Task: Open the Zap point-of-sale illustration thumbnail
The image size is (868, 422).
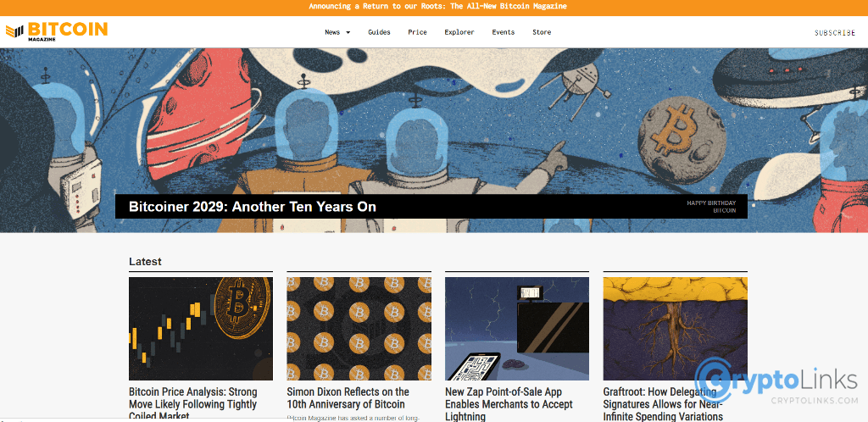Action: (517, 329)
